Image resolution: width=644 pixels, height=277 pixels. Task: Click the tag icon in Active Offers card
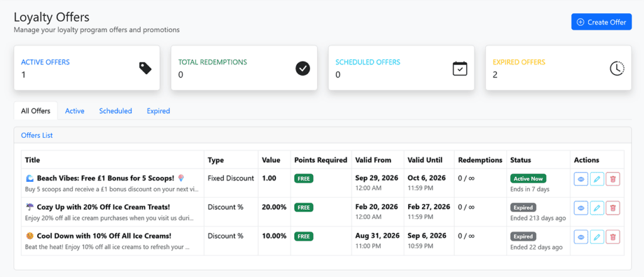145,68
